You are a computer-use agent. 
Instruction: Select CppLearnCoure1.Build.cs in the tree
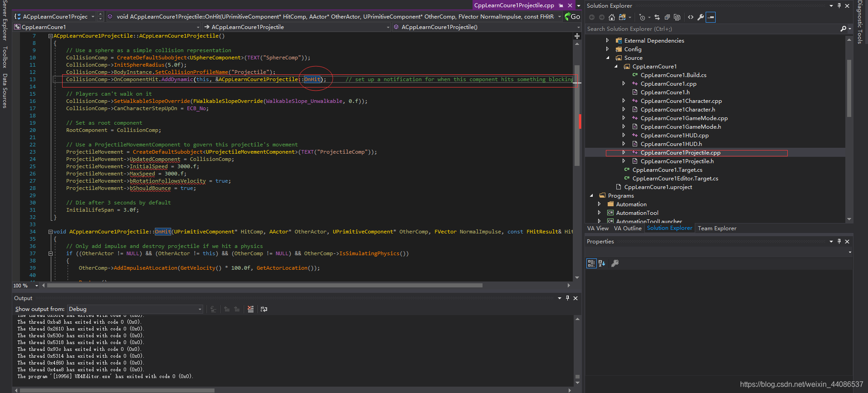(673, 75)
